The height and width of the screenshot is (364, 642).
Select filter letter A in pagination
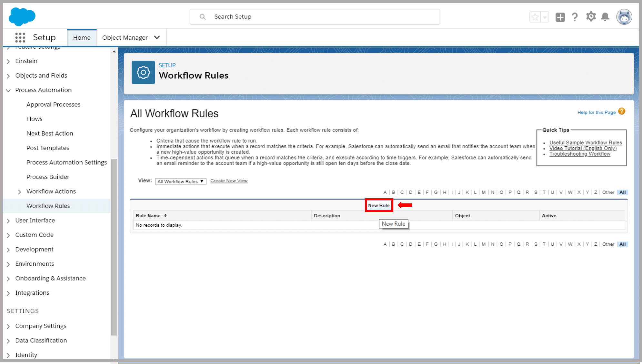(385, 192)
